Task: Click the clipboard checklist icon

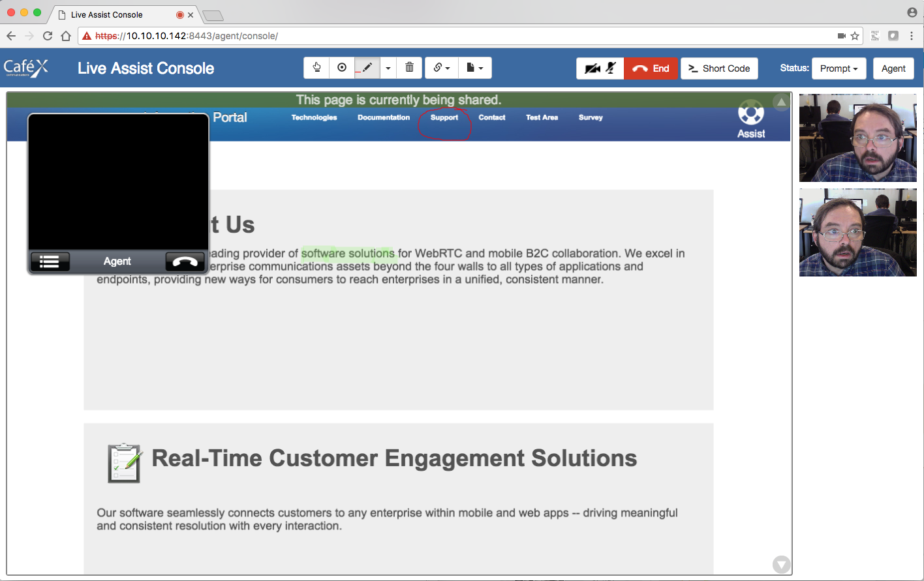Action: point(124,463)
